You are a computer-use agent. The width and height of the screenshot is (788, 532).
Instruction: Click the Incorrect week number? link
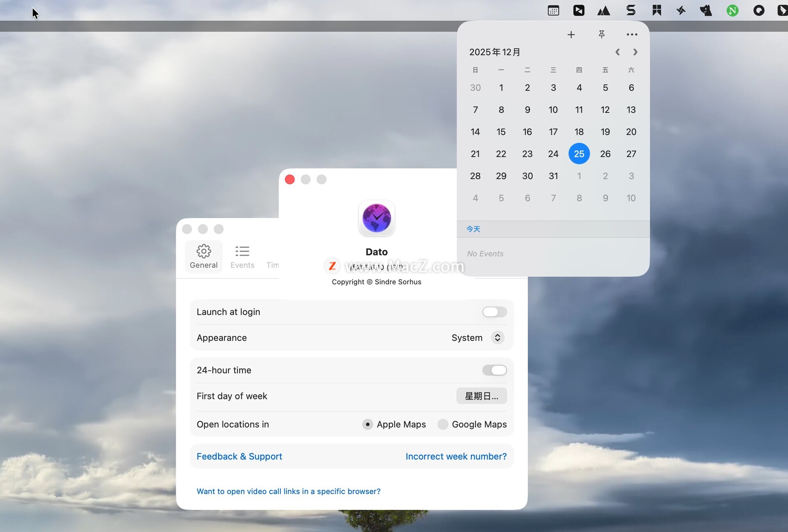pos(456,456)
